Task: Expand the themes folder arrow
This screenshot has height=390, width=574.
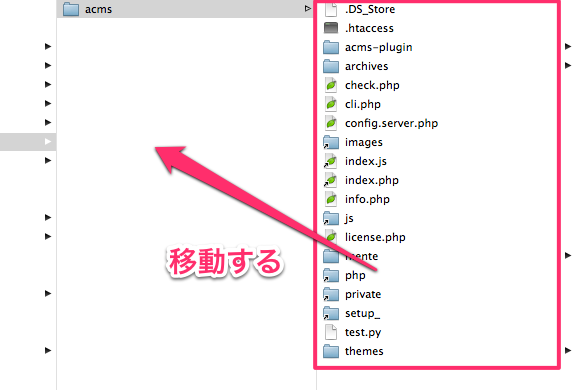Action: pos(568,350)
